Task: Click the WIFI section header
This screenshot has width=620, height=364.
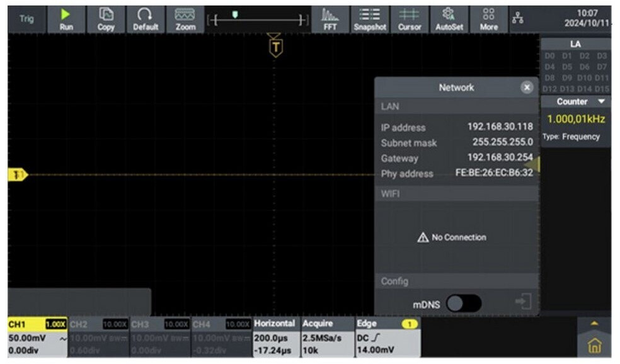Action: (x=457, y=194)
